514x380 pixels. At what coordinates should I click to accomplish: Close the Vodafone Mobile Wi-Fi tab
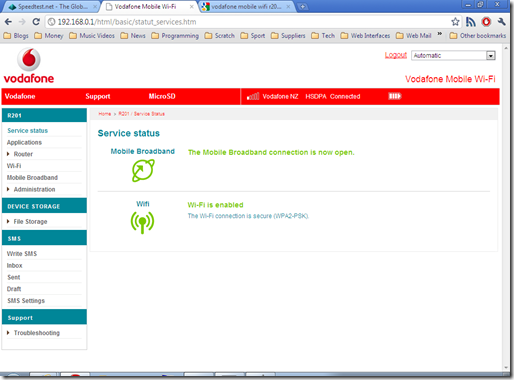tap(191, 7)
